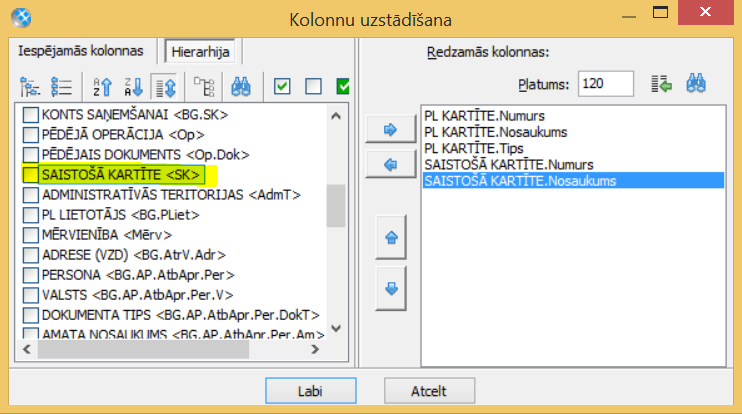Sort columns descending Z to A
The height and width of the screenshot is (414, 742).
click(133, 87)
